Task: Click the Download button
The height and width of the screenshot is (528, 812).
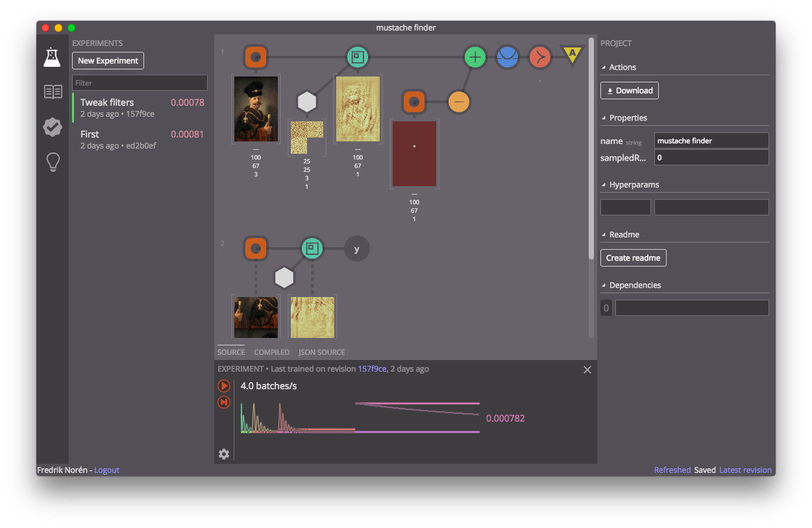Action: tap(630, 91)
